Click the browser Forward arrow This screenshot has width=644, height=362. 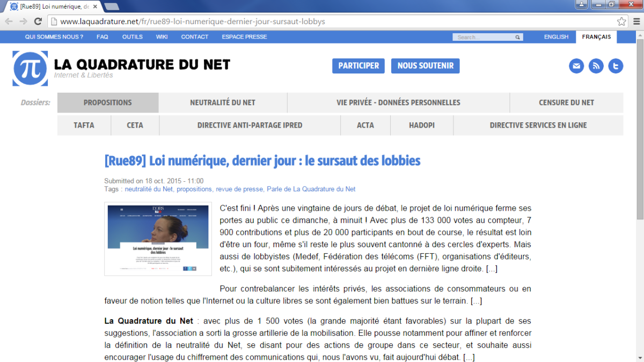[23, 21]
